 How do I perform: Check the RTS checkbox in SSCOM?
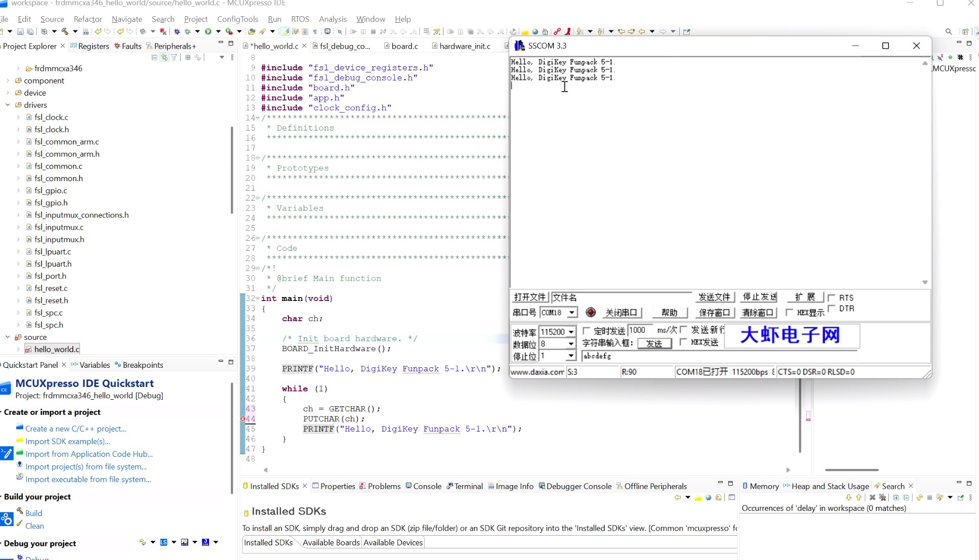831,298
